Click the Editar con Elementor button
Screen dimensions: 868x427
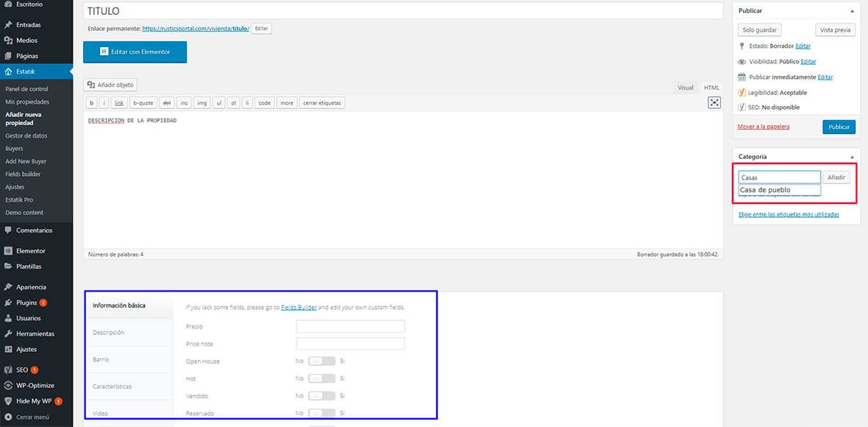135,52
